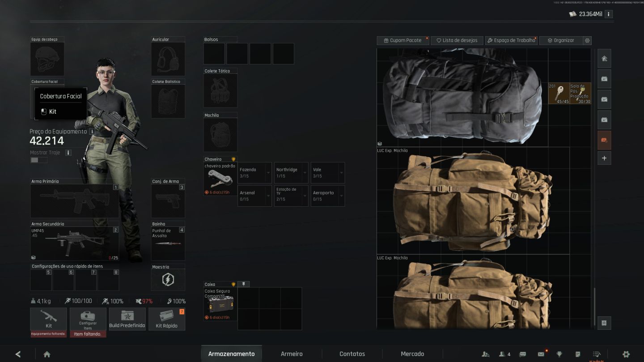This screenshot has width=644, height=362.
Task: Select the highlighted orange stash container icon
Action: 604,141
